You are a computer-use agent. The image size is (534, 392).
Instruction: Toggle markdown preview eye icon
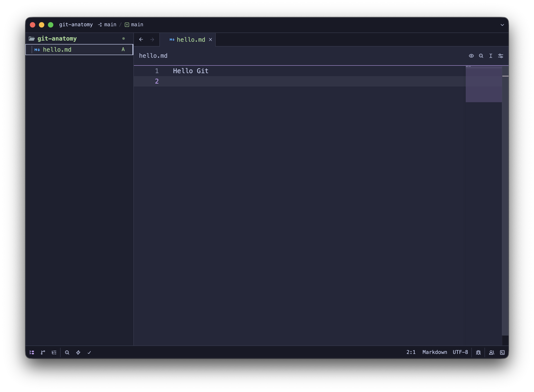[x=471, y=56]
